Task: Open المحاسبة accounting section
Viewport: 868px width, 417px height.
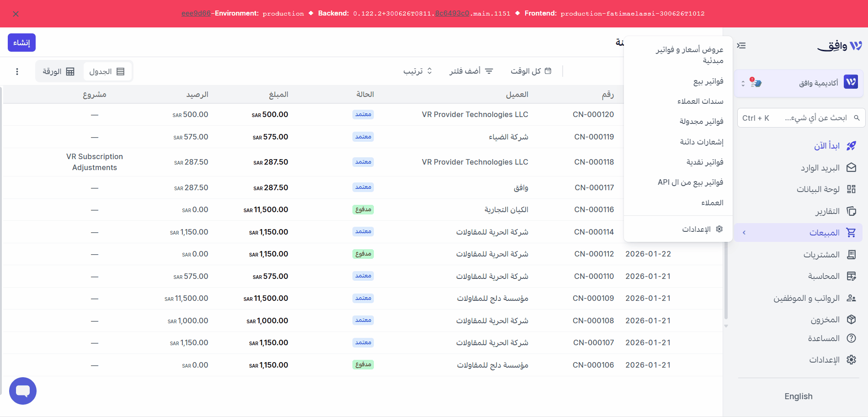Action: (x=831, y=276)
